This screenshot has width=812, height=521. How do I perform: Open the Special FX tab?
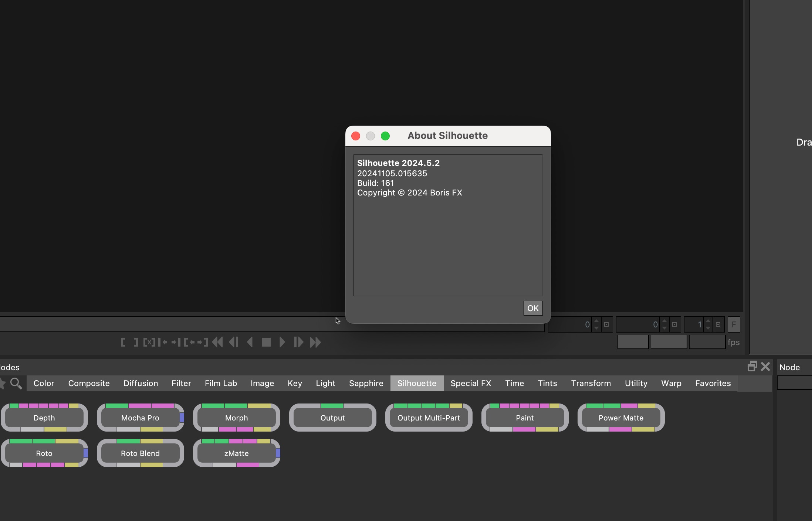click(x=471, y=383)
